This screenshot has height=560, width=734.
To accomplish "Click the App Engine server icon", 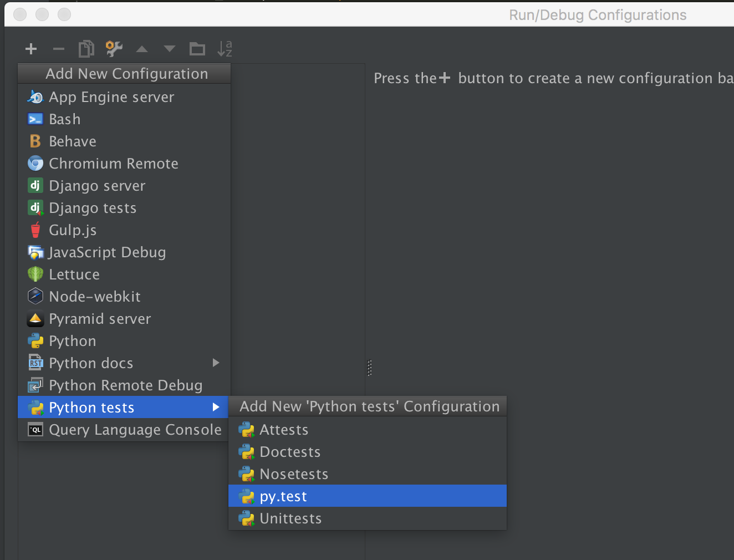I will coord(35,97).
